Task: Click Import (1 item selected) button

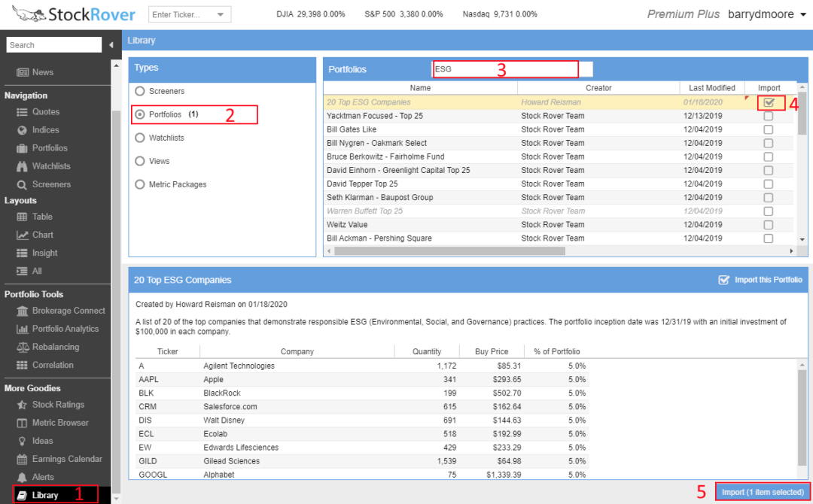Action: point(763,492)
